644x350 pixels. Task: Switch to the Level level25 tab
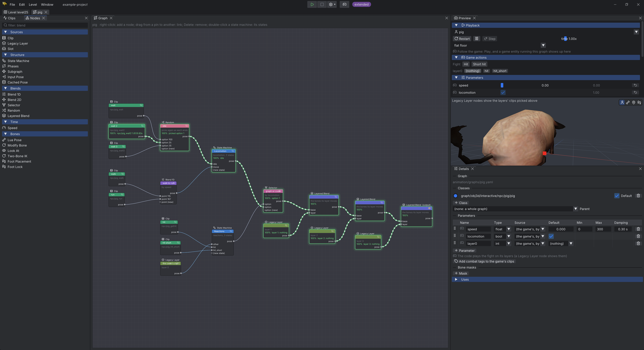16,12
